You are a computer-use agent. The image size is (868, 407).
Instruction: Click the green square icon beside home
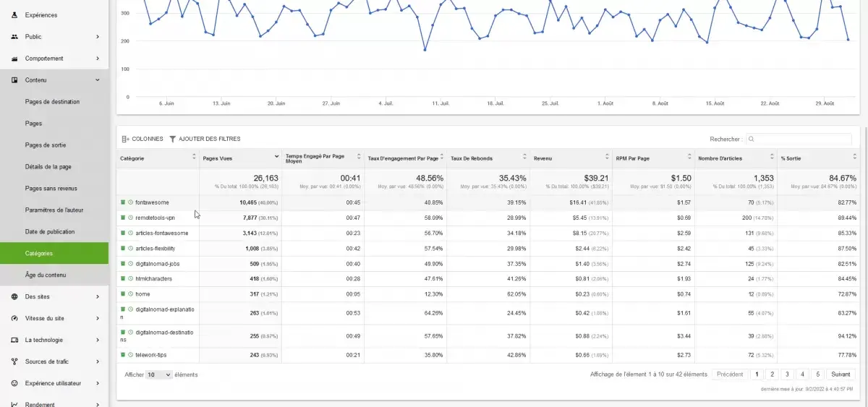(x=123, y=294)
